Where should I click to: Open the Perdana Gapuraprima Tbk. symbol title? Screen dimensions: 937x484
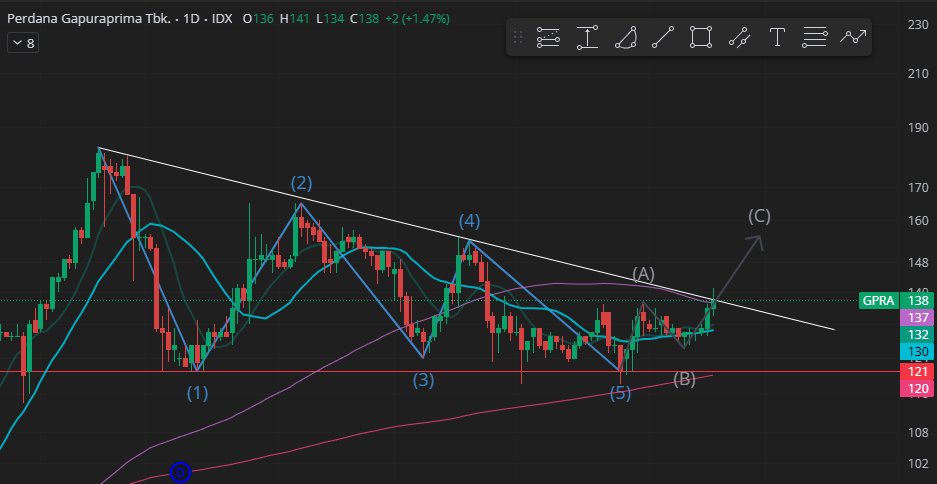click(89, 19)
